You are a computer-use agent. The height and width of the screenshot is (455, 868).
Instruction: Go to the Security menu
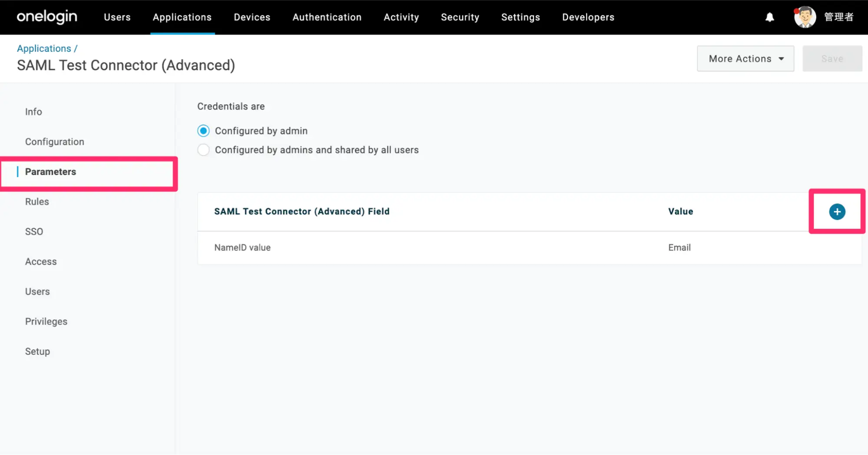pos(460,17)
